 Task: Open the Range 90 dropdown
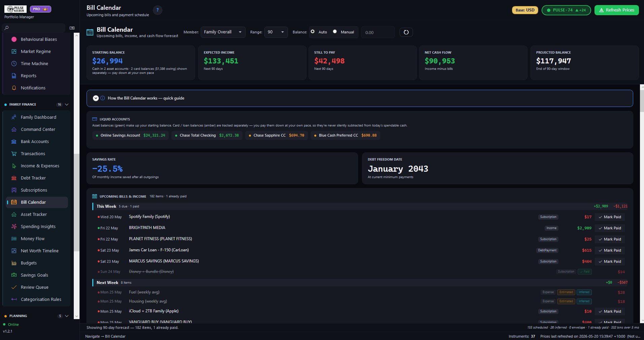click(276, 32)
